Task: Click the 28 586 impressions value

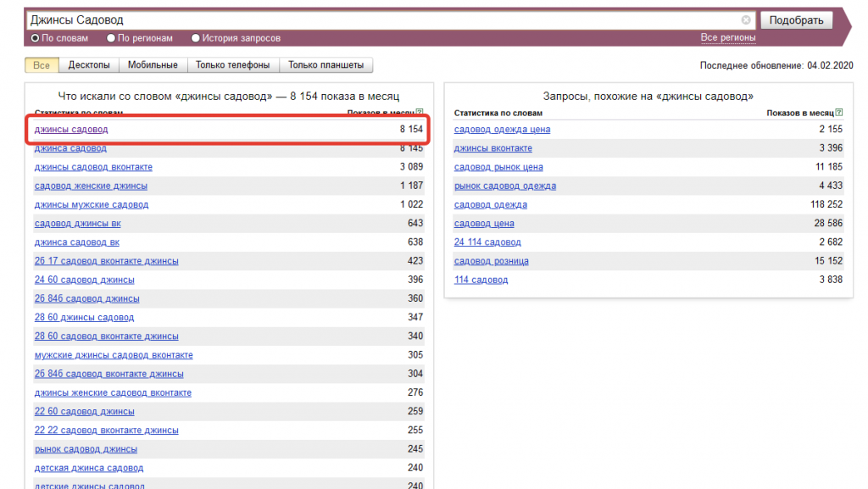Action: click(829, 223)
